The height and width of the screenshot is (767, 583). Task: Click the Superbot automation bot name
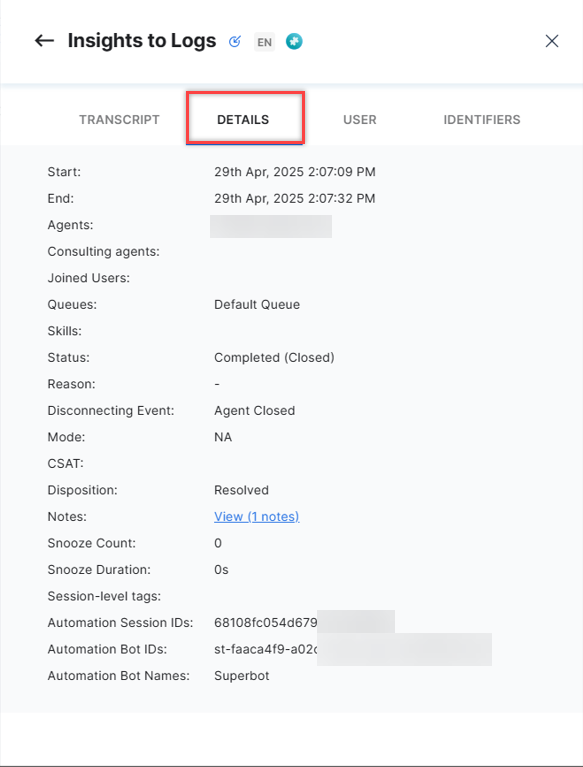242,676
